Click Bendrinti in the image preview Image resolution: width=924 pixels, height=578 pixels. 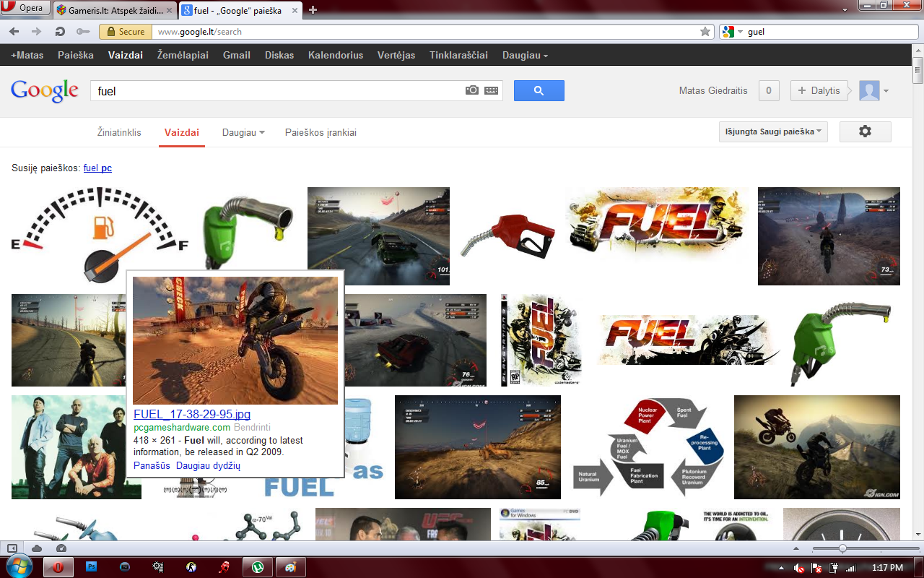click(x=253, y=427)
